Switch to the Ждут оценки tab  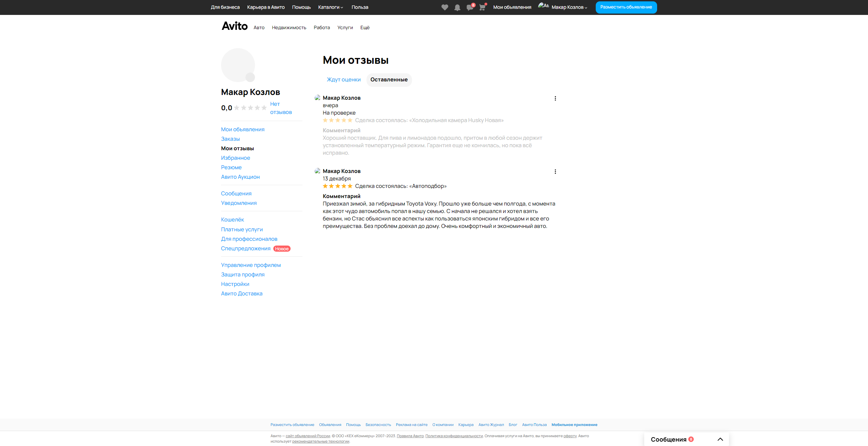point(343,80)
